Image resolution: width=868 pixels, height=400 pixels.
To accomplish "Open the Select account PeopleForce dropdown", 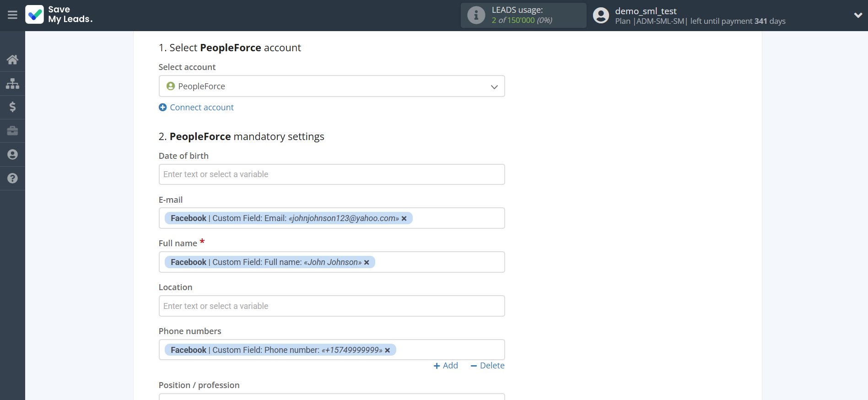I will 331,86.
